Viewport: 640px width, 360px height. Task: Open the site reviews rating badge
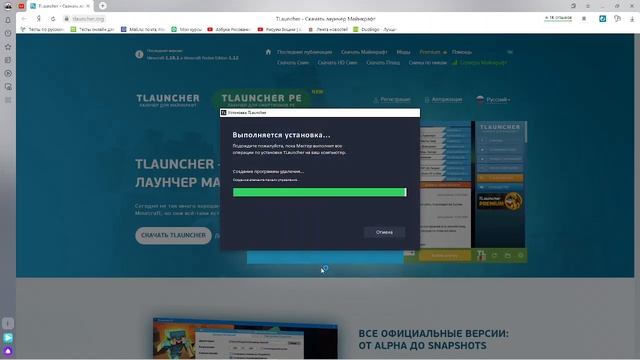[x=558, y=18]
